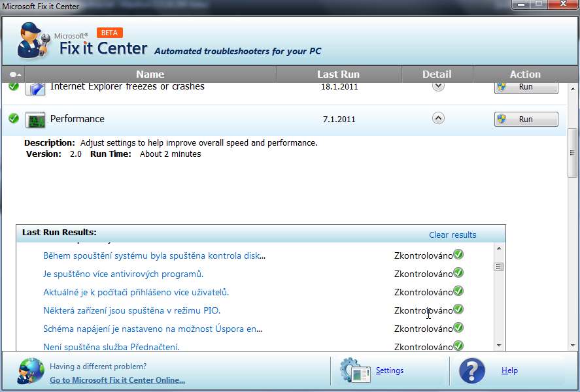This screenshot has height=392, width=580.
Task: Run the Performance troubleshooter
Action: (526, 120)
